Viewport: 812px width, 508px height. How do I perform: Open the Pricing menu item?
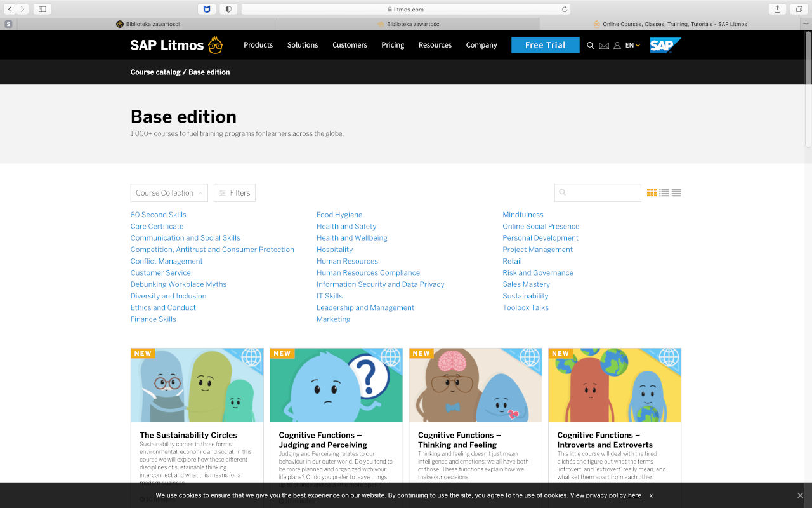click(x=393, y=45)
